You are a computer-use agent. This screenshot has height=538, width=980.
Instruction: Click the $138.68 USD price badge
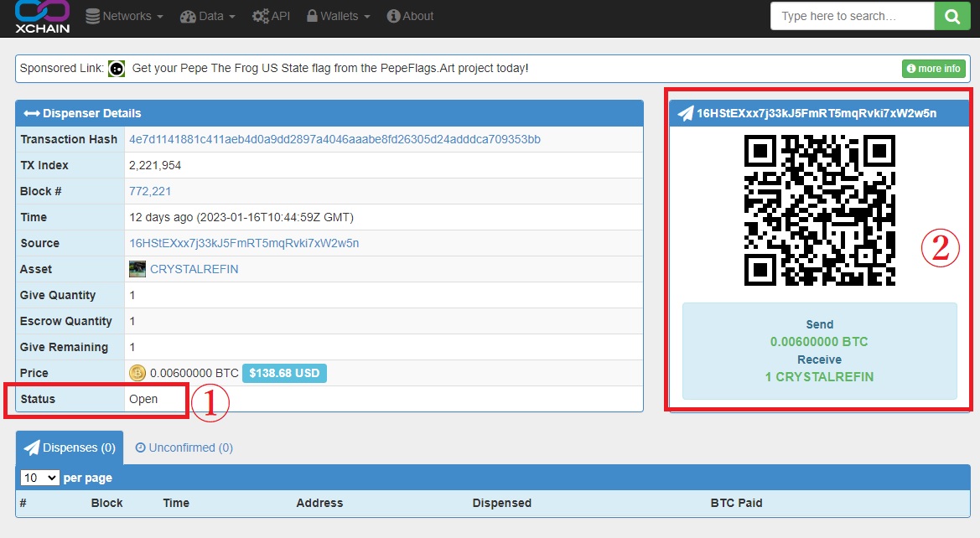284,373
